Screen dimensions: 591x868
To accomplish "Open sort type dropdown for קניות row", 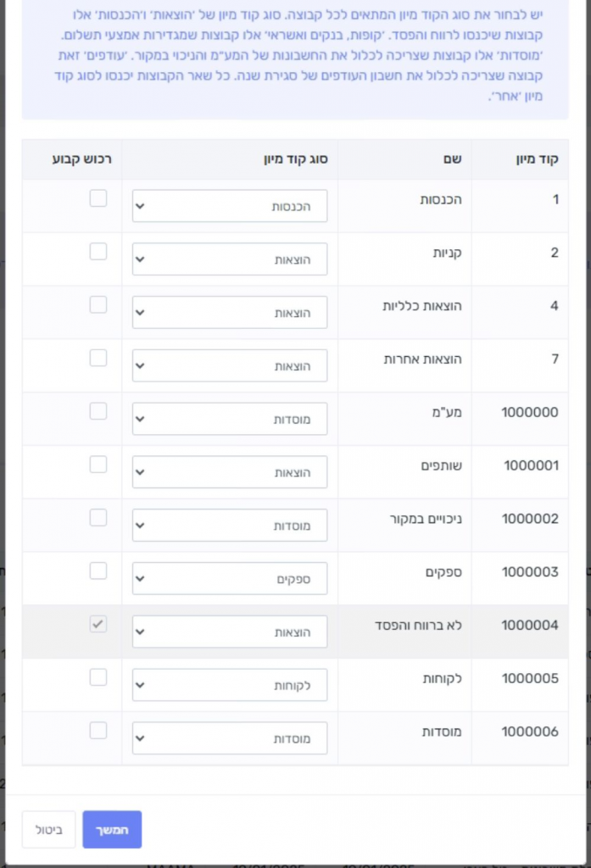I will (x=230, y=259).
